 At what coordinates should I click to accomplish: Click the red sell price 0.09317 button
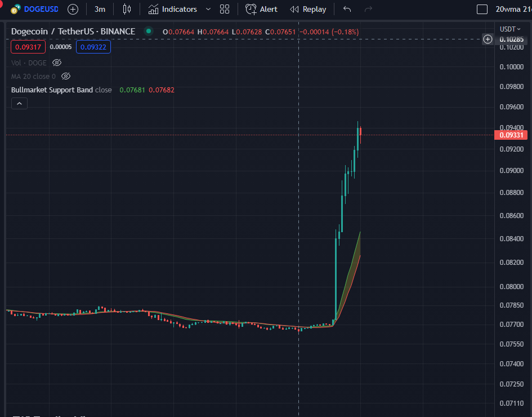28,47
